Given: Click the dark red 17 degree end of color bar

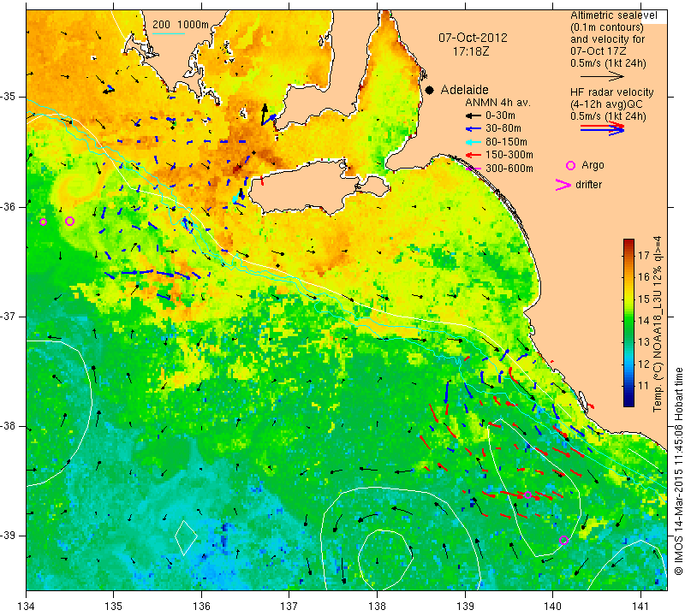Looking at the screenshot, I should coord(628,243).
